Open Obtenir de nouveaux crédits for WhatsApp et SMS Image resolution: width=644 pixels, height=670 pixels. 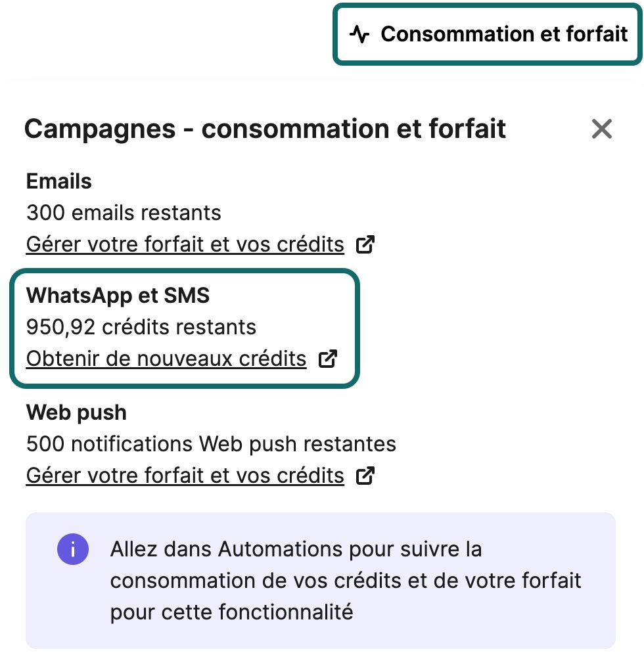click(x=166, y=358)
